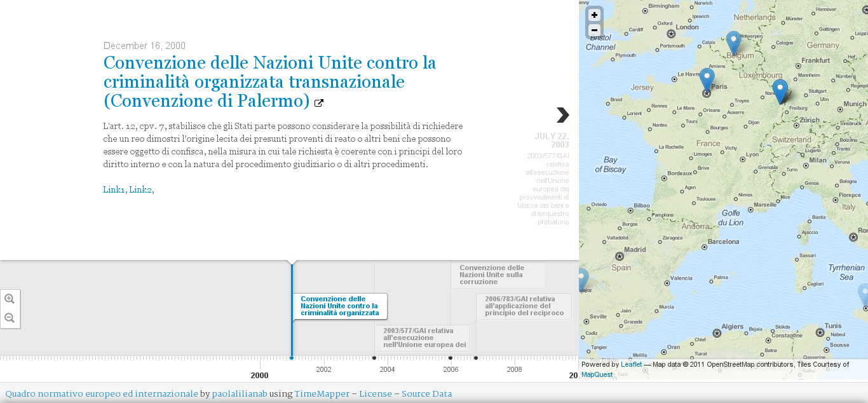
Task: Click the 2000 label on timeline axis
Action: click(259, 376)
